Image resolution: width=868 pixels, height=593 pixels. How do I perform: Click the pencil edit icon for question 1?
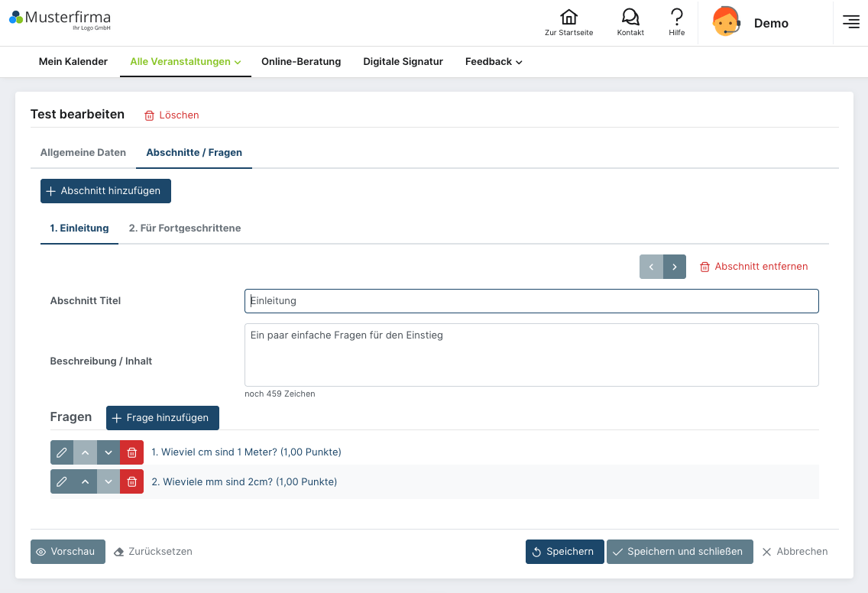62,452
